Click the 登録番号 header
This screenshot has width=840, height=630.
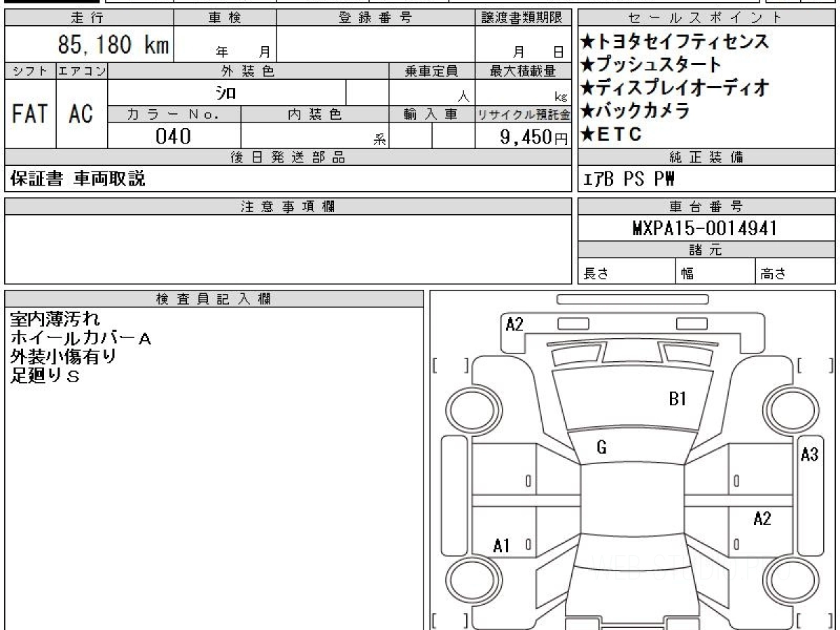pyautogui.click(x=376, y=18)
